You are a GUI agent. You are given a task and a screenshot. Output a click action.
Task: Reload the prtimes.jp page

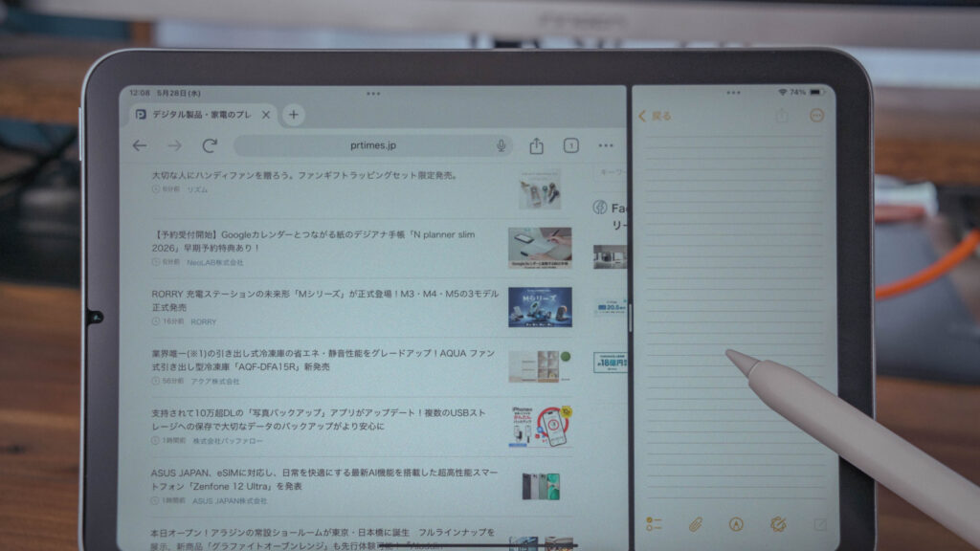point(210,145)
